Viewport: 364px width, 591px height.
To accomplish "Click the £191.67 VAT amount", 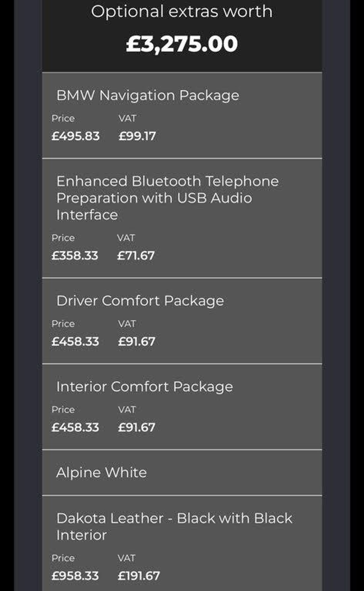I will coord(139,576).
